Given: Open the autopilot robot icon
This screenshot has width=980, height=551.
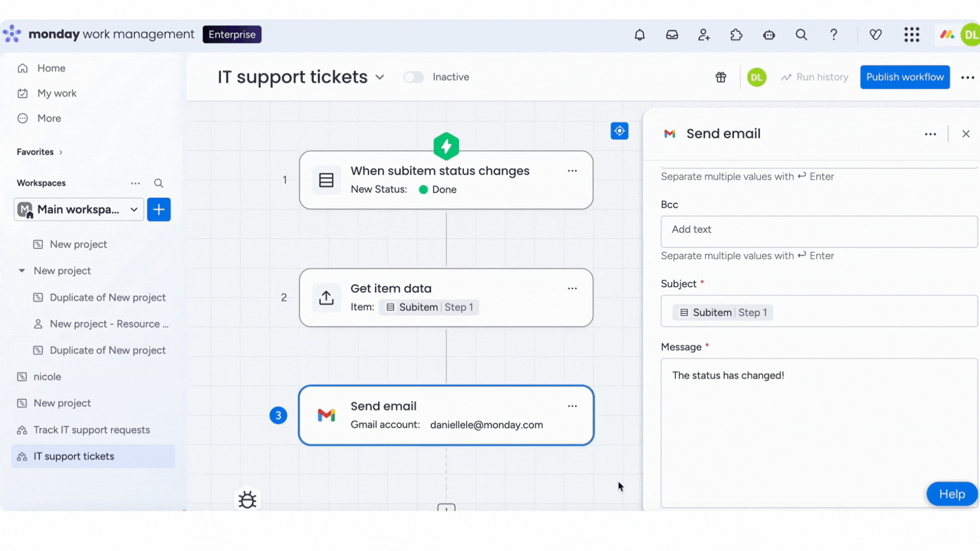Looking at the screenshot, I should [x=769, y=35].
